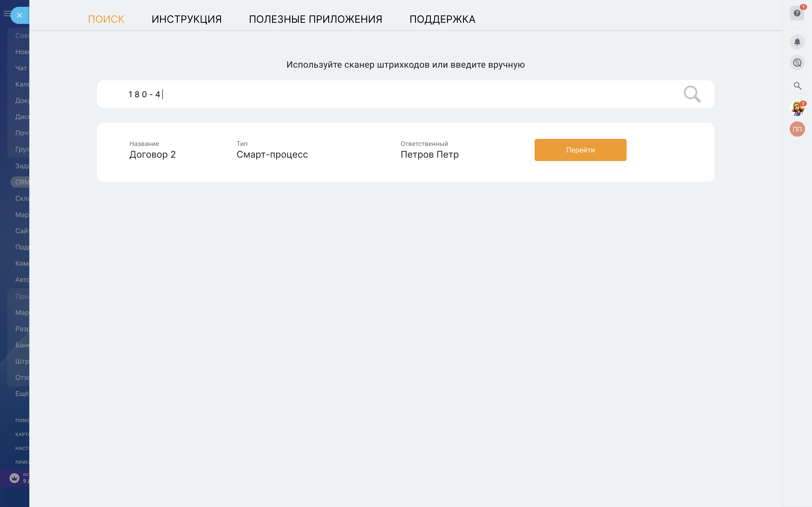The width and height of the screenshot is (812, 507).
Task: Close the slider panel with X button
Action: 19,15
